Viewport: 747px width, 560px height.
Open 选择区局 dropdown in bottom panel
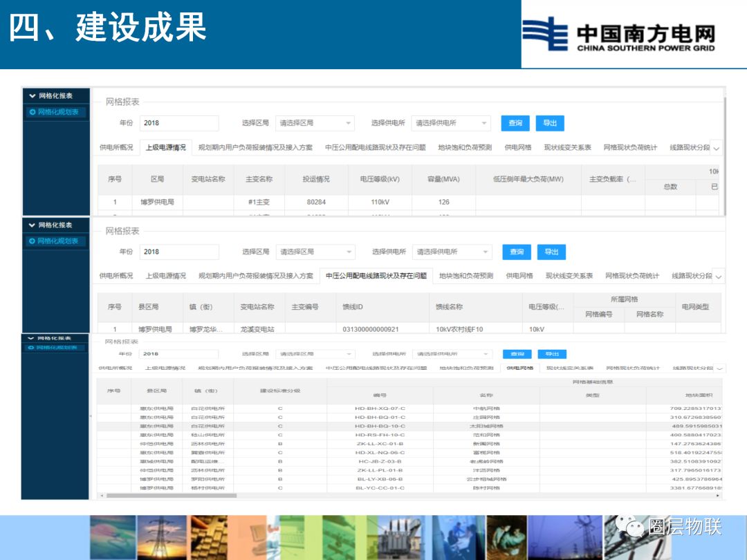click(315, 354)
